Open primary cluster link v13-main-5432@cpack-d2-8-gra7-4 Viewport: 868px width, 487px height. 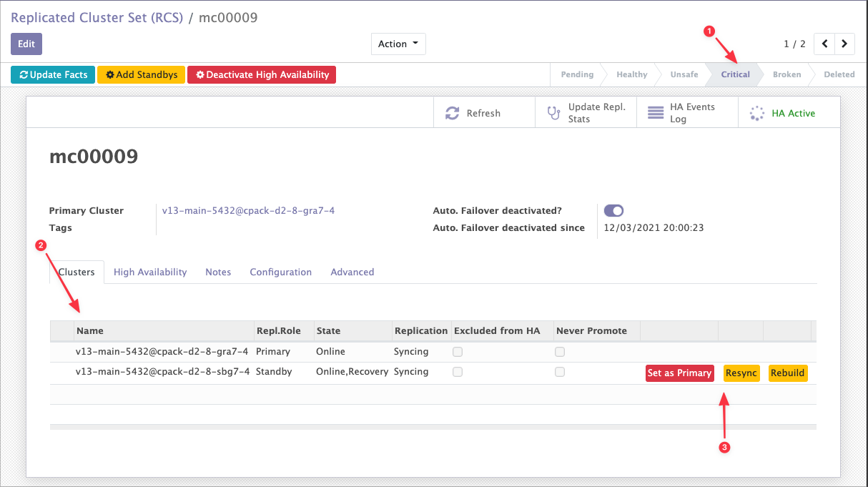pos(248,210)
